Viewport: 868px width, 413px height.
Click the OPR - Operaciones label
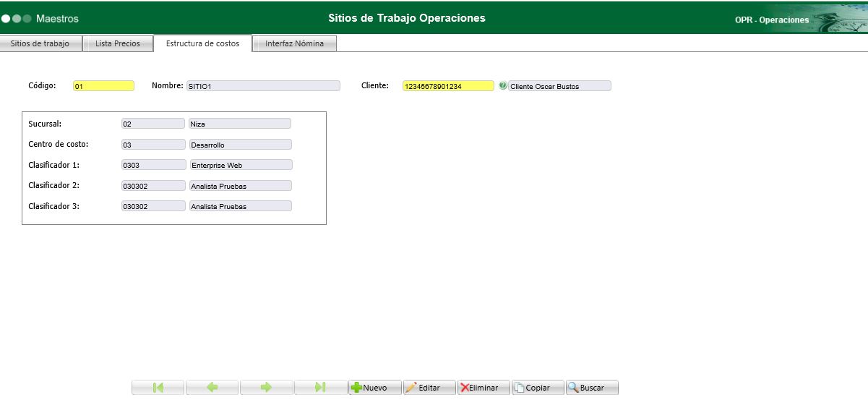coord(772,20)
